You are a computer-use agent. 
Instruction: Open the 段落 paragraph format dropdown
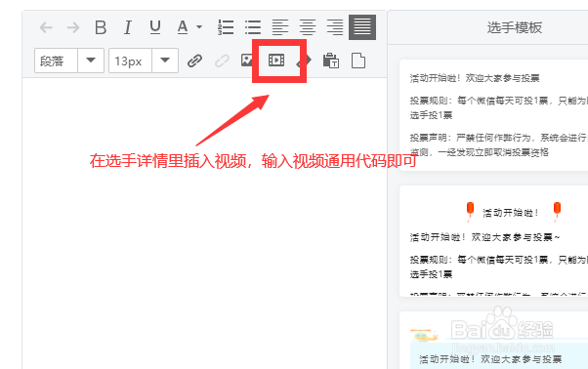[x=91, y=61]
